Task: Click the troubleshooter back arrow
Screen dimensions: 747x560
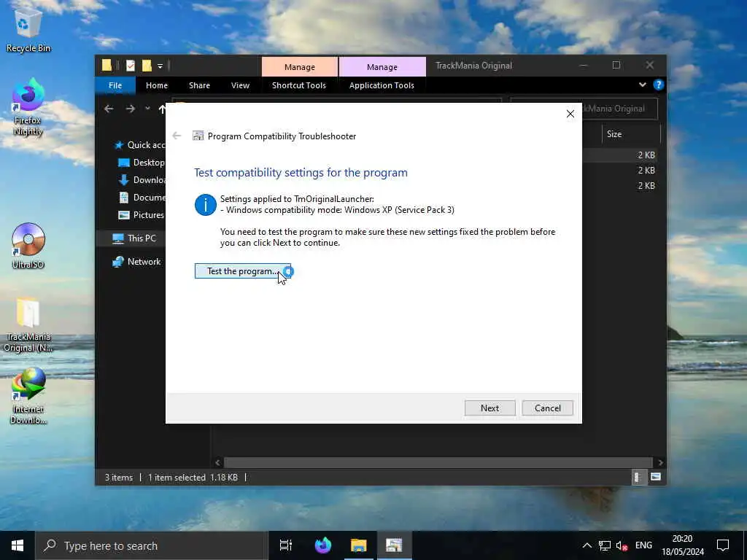Action: click(x=177, y=136)
